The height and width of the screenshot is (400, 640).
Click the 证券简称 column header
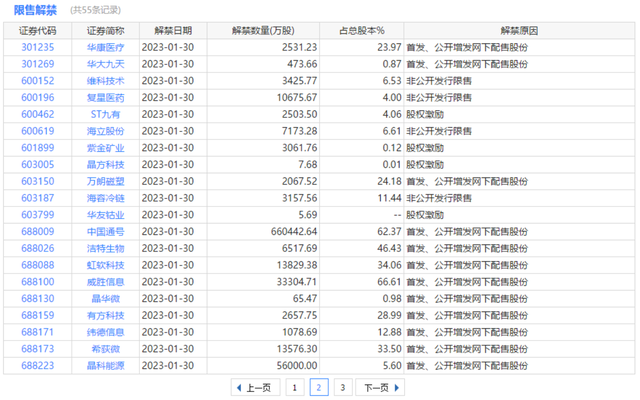[x=105, y=31]
